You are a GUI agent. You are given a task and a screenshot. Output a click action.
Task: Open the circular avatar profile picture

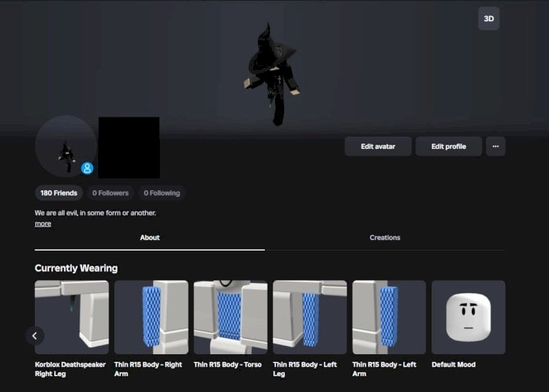(66, 146)
